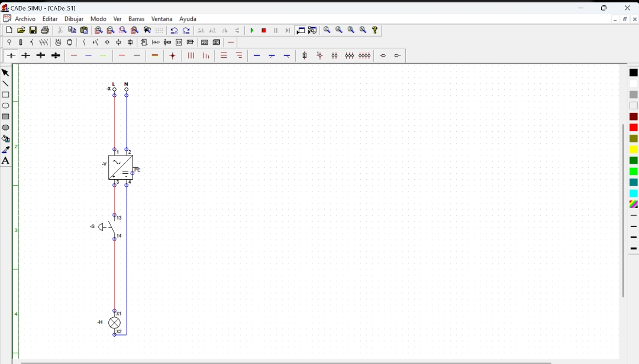
Task: Click horizontal scrollbar at bottom
Action: click(285, 362)
